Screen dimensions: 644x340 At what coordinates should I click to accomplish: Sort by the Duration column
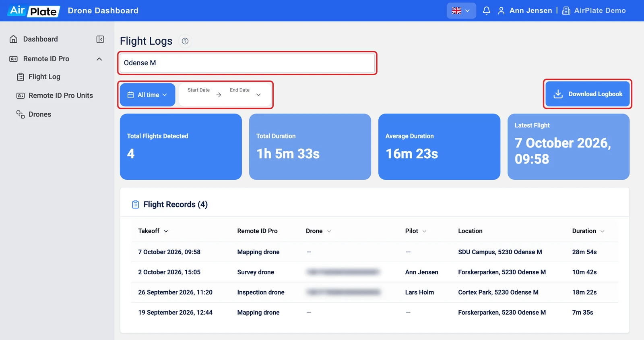pos(588,231)
